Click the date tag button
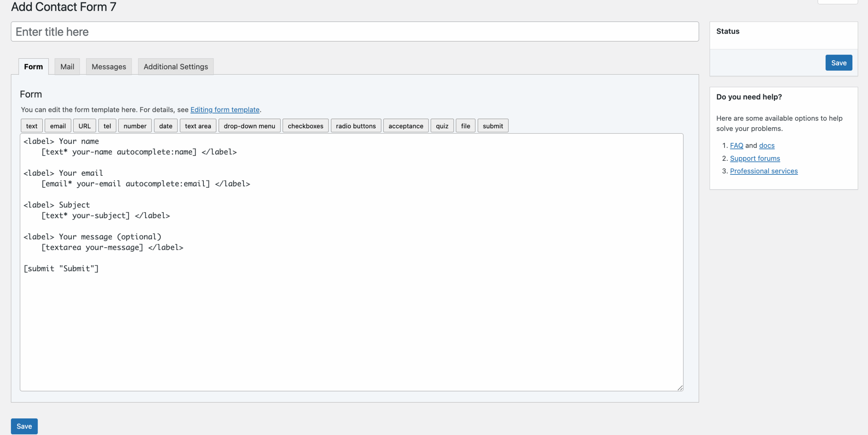This screenshot has height=435, width=868. point(165,126)
